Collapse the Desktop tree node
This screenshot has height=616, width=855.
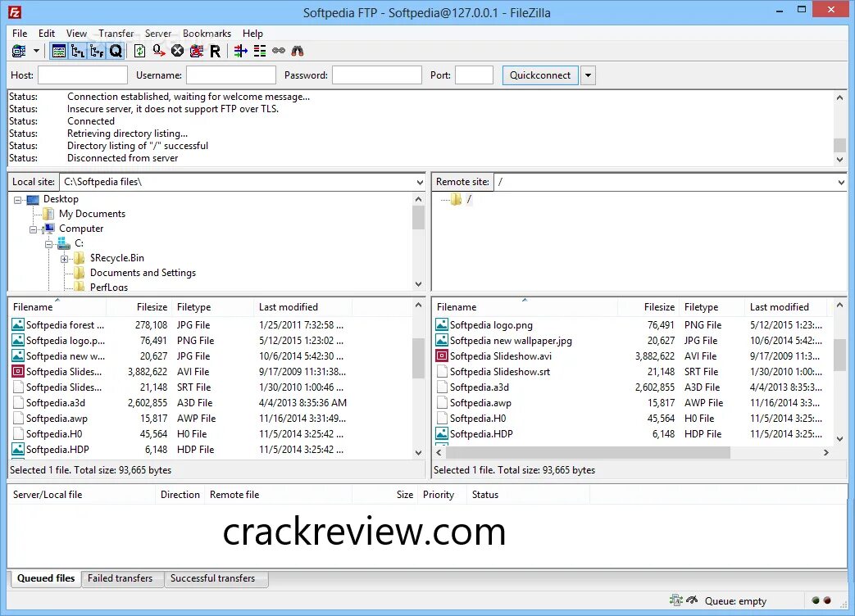click(18, 200)
